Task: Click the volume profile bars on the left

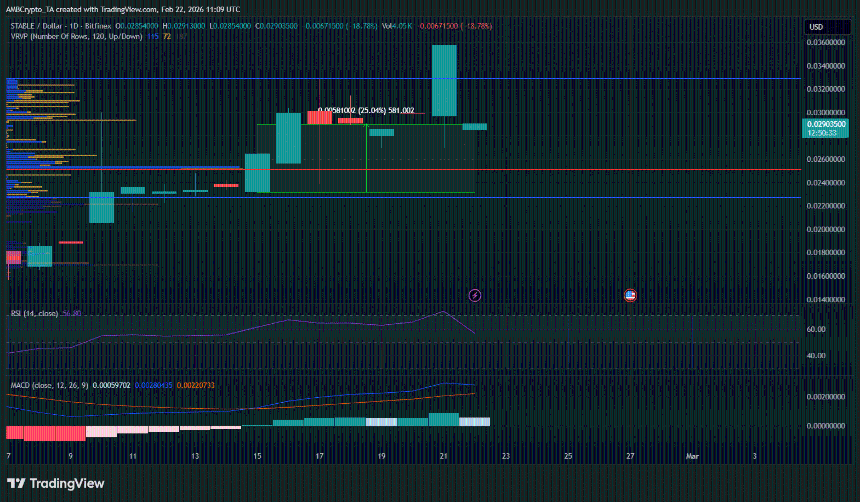Action: [40, 150]
